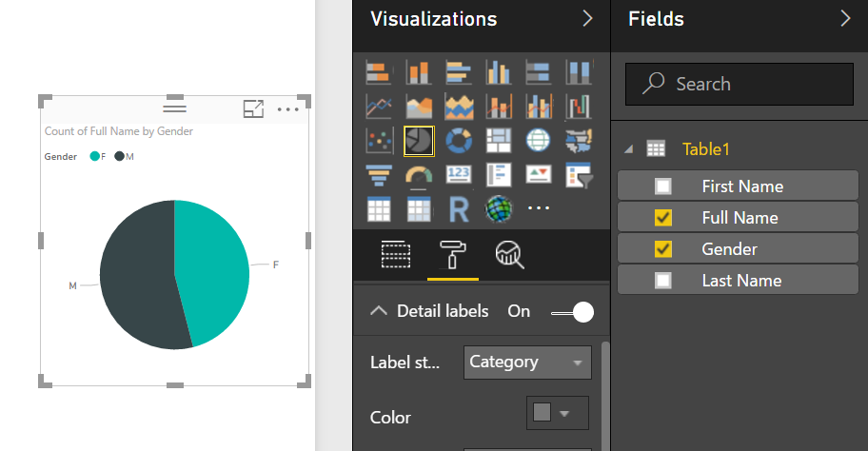Select the ArcGIS Maps visual
Screen dimensions: 868x451
(499, 209)
